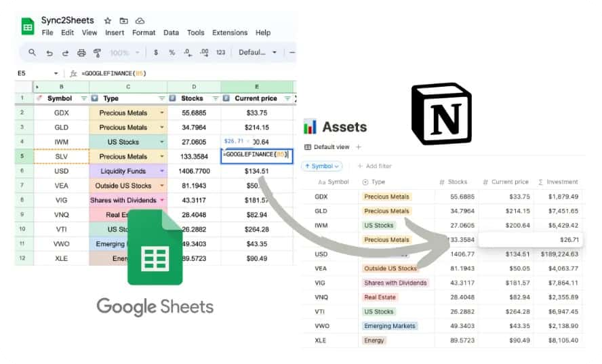Viewport: 602px width, 364px height.
Task: Open Type dropdown for IWM row
Action: click(x=161, y=142)
